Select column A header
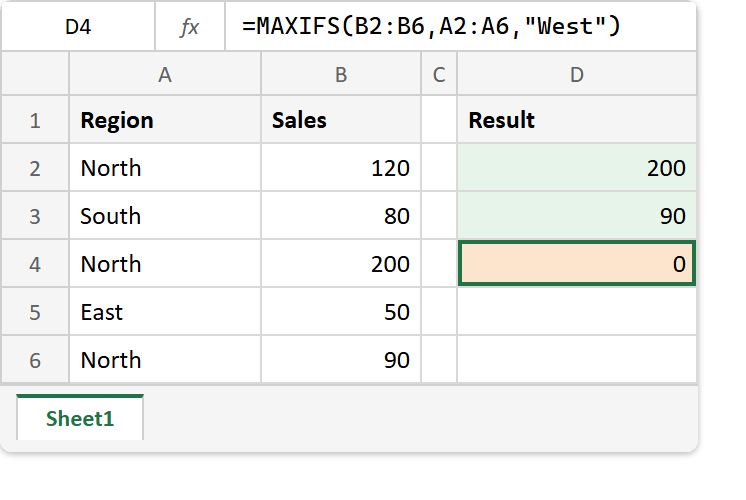 point(165,74)
